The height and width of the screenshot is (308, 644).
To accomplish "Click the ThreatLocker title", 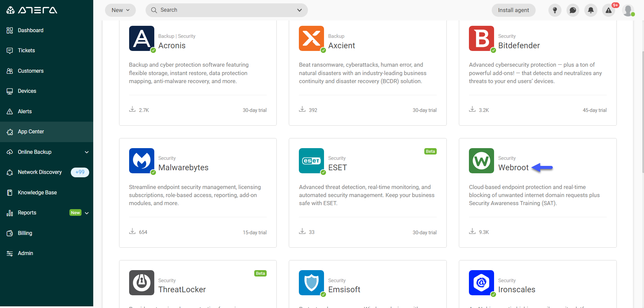I will click(x=182, y=290).
